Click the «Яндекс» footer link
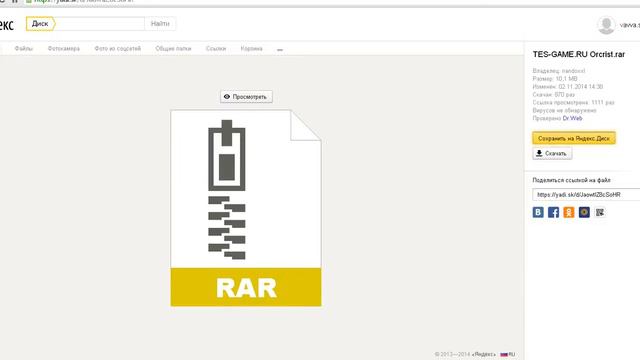Image resolution: width=640 pixels, height=360 pixels. (x=484, y=354)
